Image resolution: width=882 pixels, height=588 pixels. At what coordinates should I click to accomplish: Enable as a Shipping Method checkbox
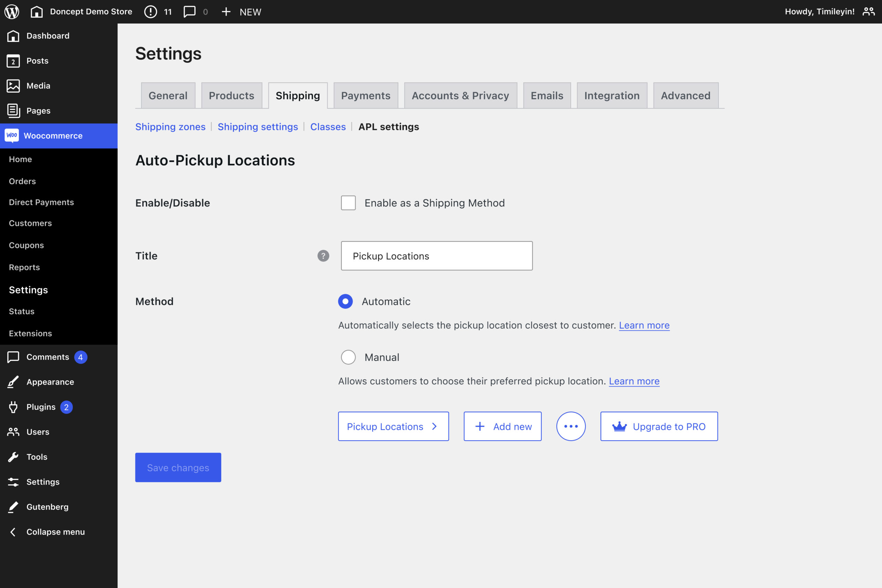pos(348,203)
